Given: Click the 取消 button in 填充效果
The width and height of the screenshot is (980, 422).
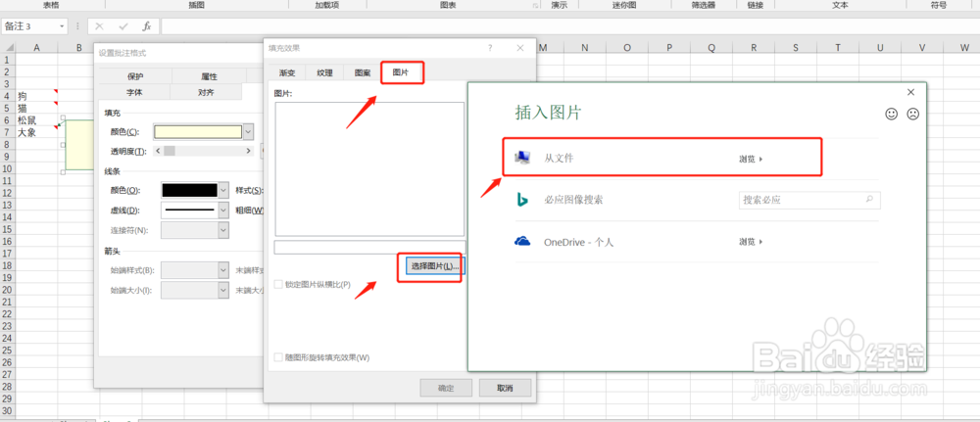Looking at the screenshot, I should [x=505, y=388].
